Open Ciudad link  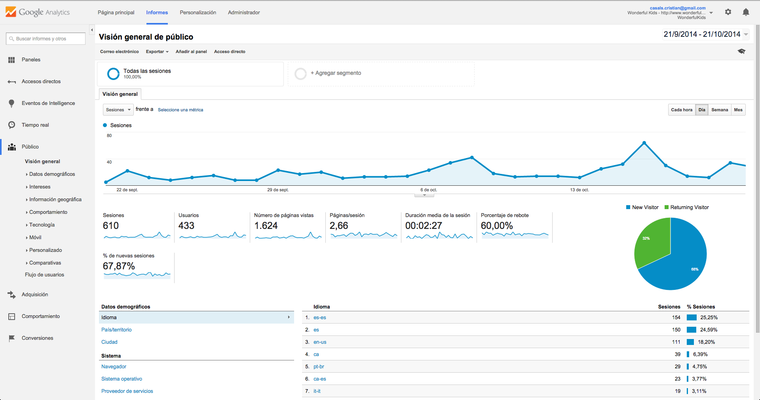click(x=109, y=342)
